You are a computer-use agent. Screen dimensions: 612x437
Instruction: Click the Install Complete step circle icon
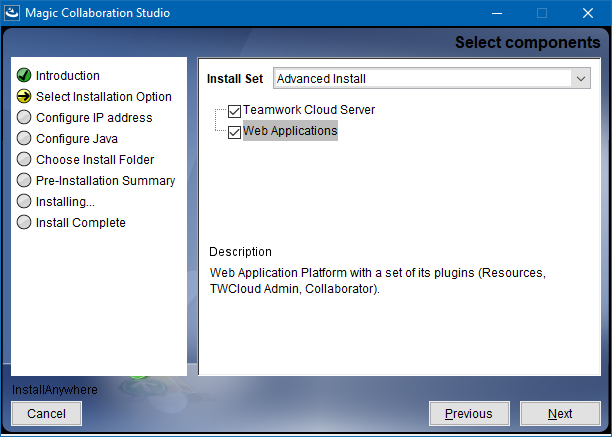pos(24,223)
